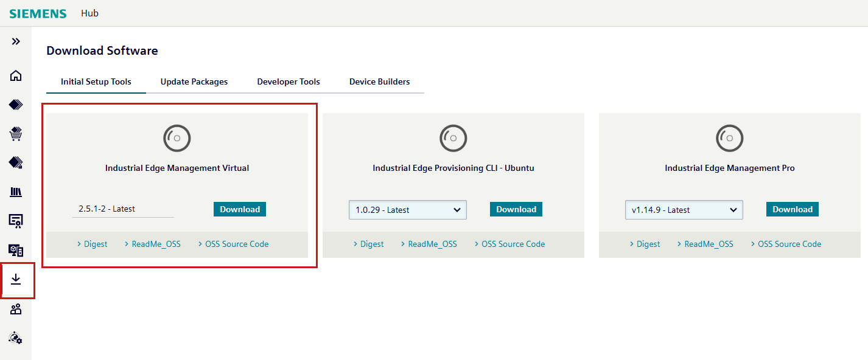Switch to the Update Packages tab
The width and height of the screenshot is (868, 360).
194,81
